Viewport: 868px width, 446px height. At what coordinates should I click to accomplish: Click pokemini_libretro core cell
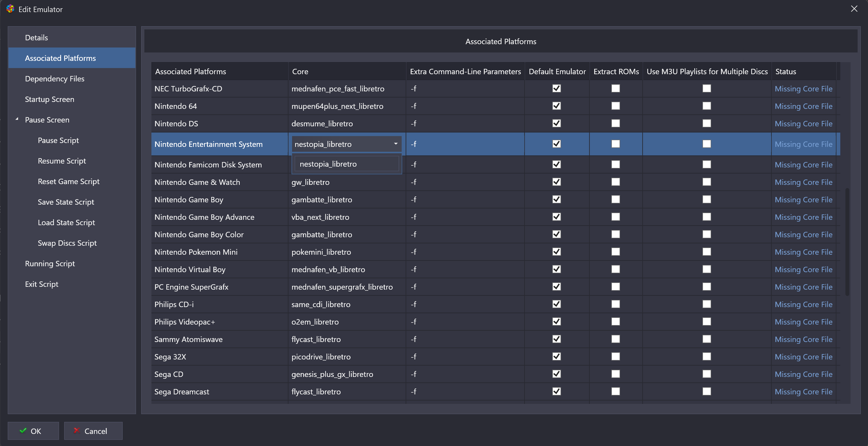pos(347,252)
